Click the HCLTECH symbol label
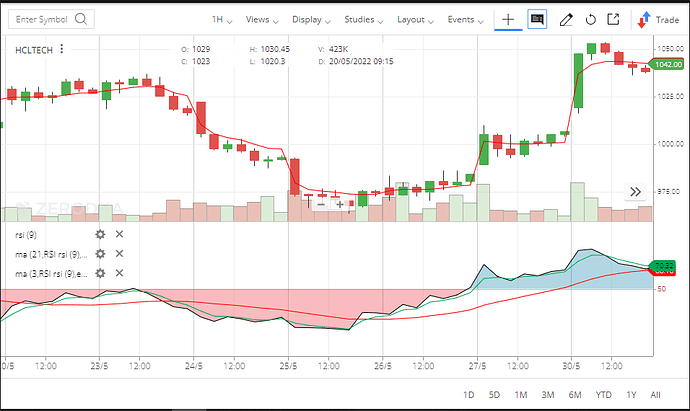This screenshot has height=411, width=690. 34,50
